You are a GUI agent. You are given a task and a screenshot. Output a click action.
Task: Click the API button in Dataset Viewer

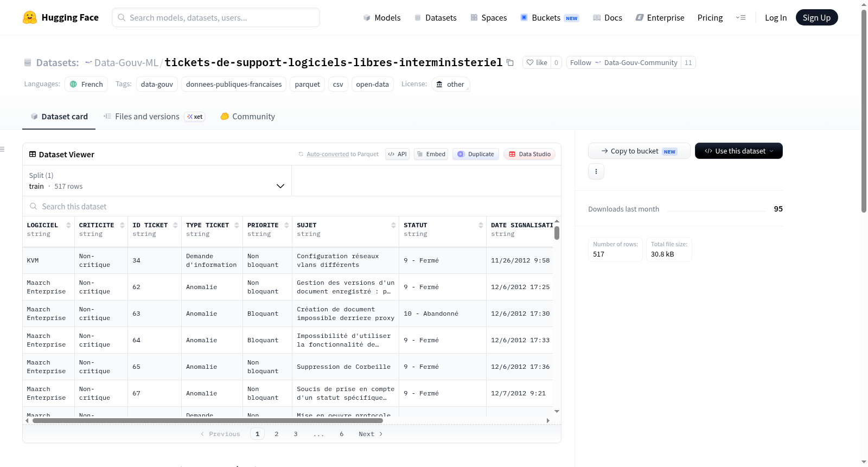(397, 154)
